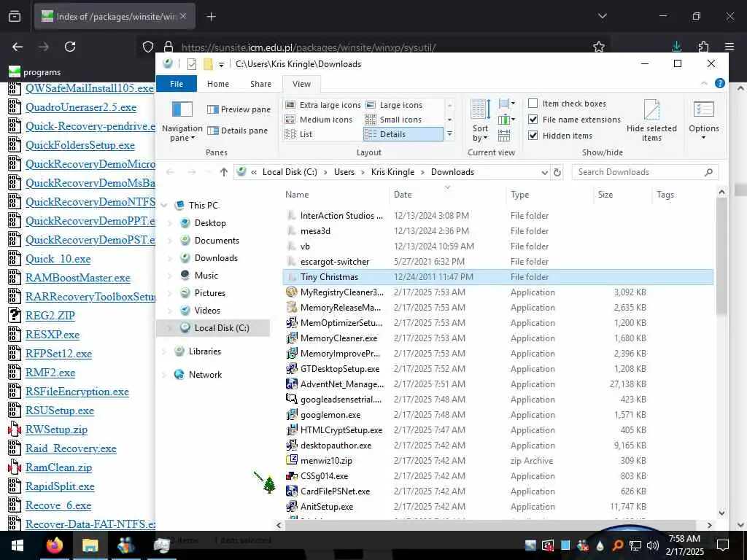The width and height of the screenshot is (747, 560).
Task: Open the browser hamburger menu
Action: (x=729, y=46)
